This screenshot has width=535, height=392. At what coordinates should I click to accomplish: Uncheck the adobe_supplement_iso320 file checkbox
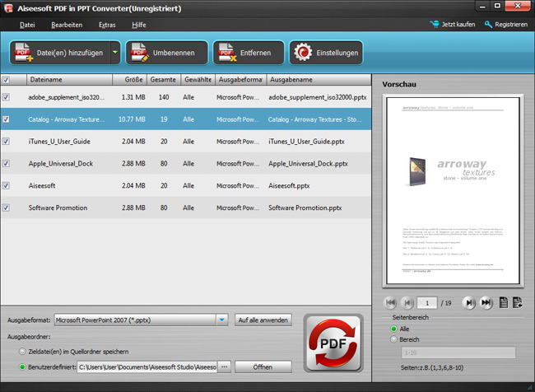6,97
